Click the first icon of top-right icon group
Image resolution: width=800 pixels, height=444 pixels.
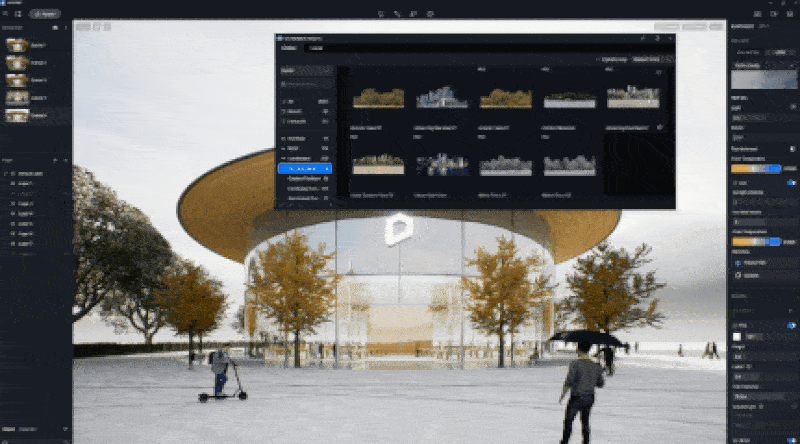coord(758,14)
